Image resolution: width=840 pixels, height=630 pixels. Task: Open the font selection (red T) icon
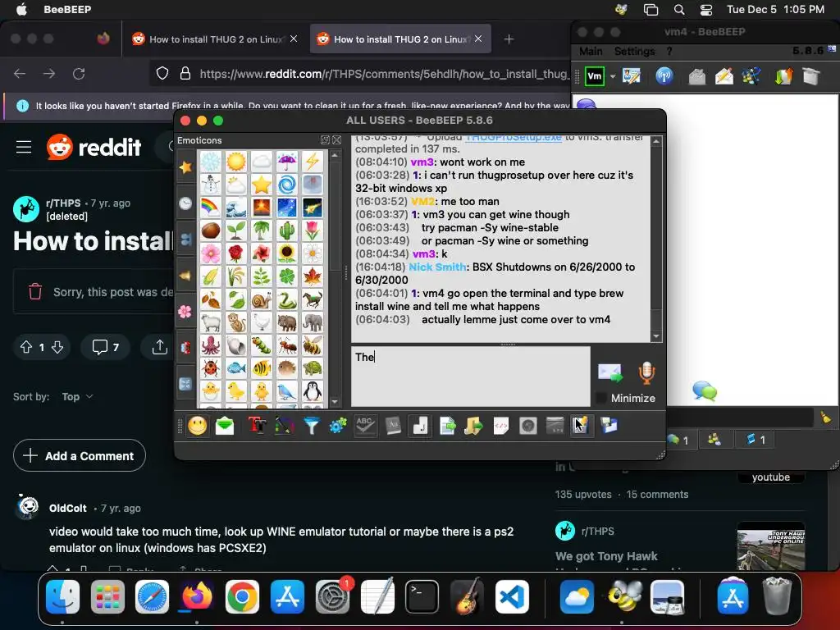[257, 426]
